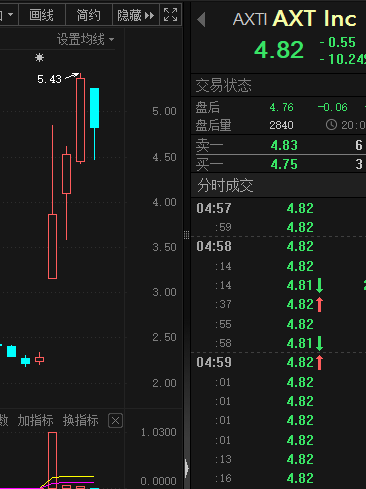The width and height of the screenshot is (366, 489).
Task: Click the :13 trade row at 4.82
Action: pyautogui.click(x=279, y=459)
